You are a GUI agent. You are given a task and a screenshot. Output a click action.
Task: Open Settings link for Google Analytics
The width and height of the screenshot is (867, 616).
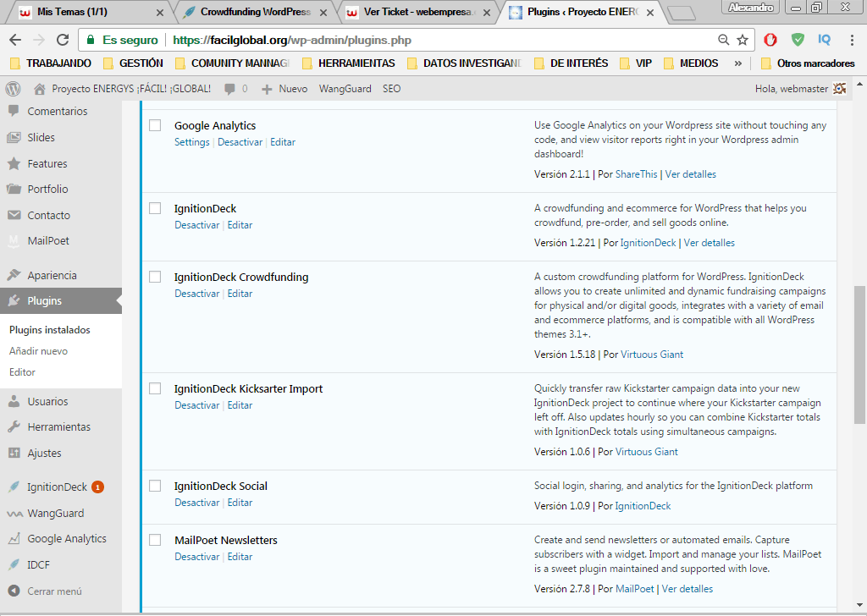click(x=192, y=142)
